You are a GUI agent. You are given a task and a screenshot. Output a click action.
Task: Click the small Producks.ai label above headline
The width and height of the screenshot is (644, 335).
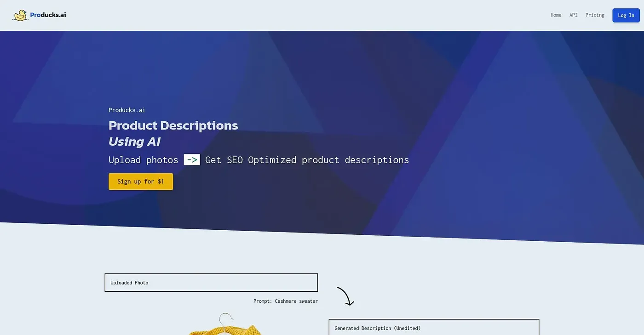click(127, 110)
